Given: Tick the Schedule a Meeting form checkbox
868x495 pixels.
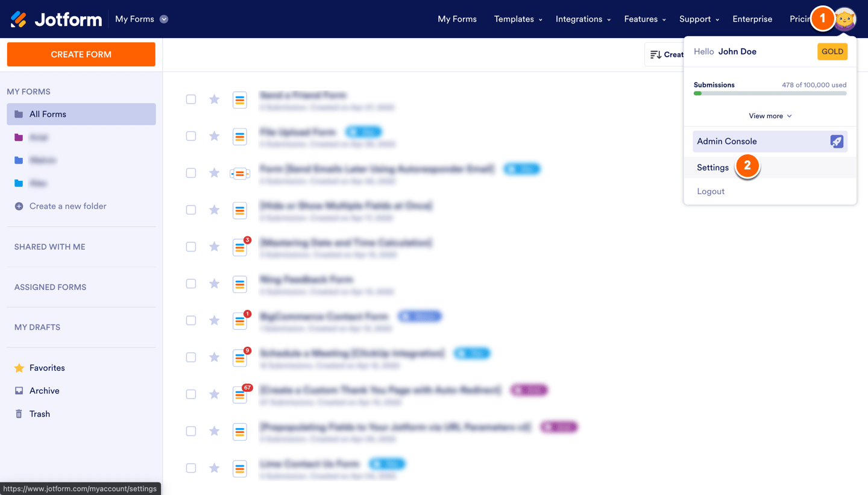Looking at the screenshot, I should click(191, 358).
